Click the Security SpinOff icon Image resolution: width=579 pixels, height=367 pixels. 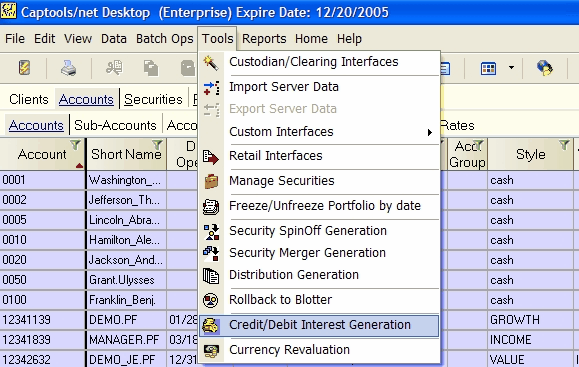(212, 232)
